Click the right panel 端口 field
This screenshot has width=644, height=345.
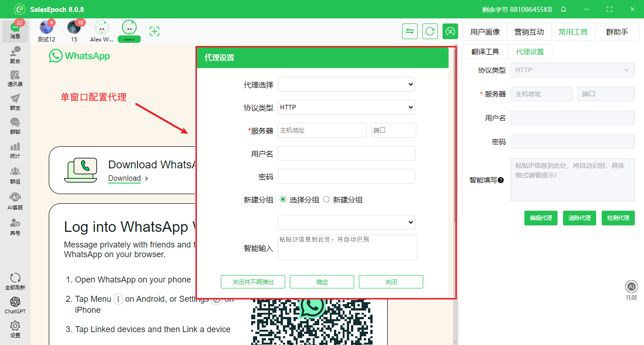pyautogui.click(x=606, y=94)
